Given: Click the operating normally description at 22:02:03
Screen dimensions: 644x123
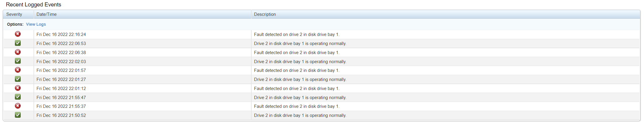Looking at the screenshot, I should (x=300, y=62).
